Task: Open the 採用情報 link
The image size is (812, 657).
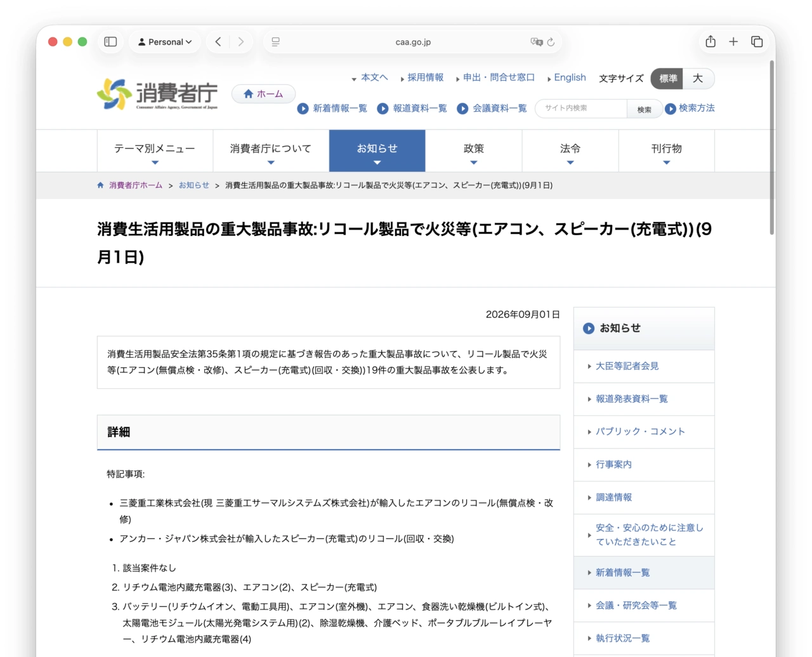Action: point(426,77)
